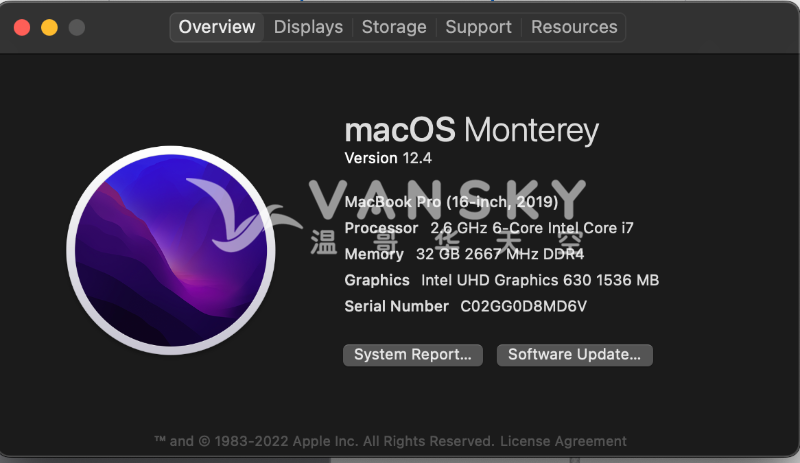Image resolution: width=800 pixels, height=463 pixels.
Task: Switch to the Overview tab
Action: click(217, 27)
